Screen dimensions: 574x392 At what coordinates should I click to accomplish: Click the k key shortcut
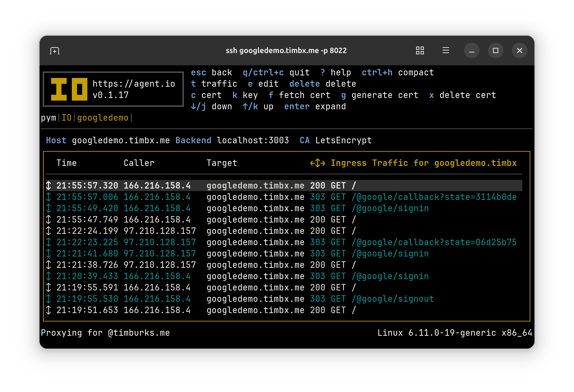point(245,95)
